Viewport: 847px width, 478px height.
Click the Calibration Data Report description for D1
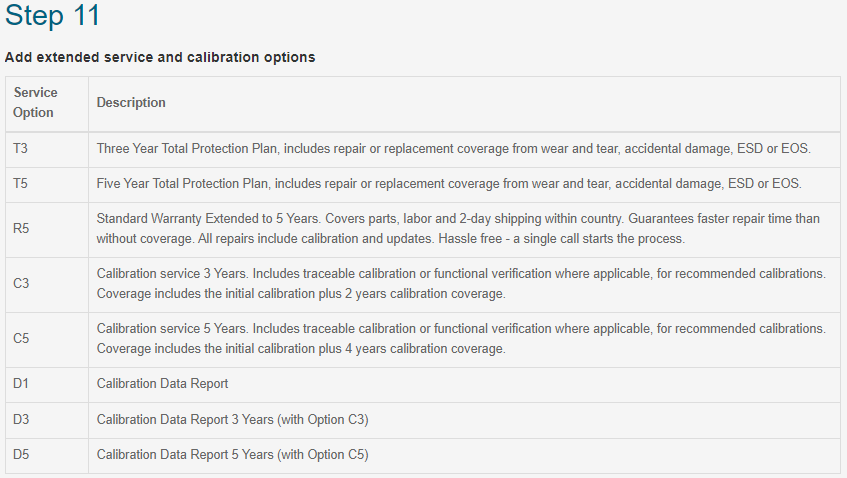[162, 384]
